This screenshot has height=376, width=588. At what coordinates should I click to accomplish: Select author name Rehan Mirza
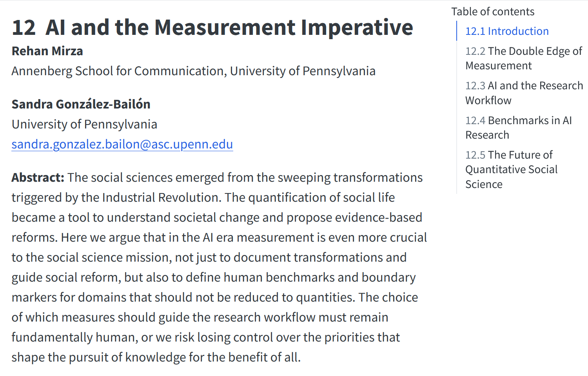47,51
